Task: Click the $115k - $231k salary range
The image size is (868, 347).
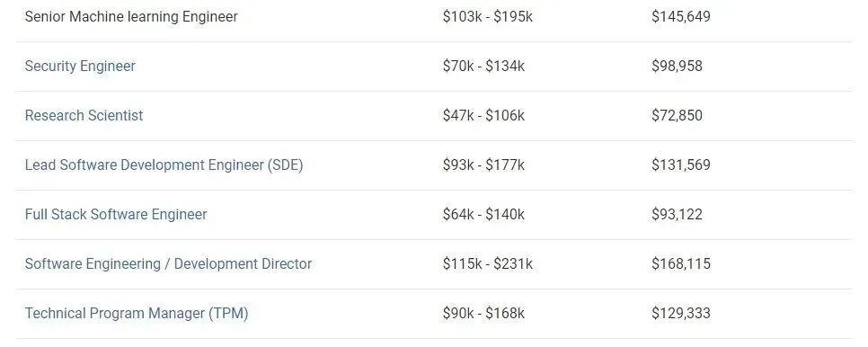Action: pyautogui.click(x=488, y=263)
